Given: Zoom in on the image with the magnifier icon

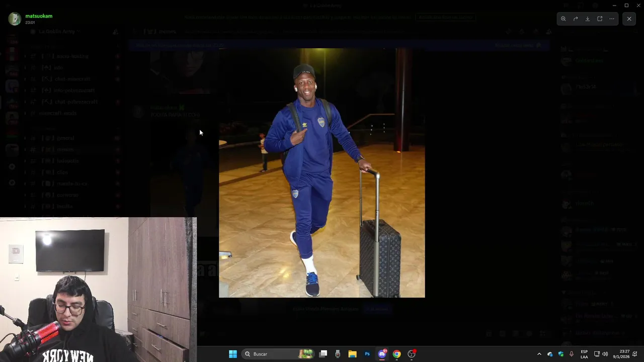Looking at the screenshot, I should tap(563, 19).
